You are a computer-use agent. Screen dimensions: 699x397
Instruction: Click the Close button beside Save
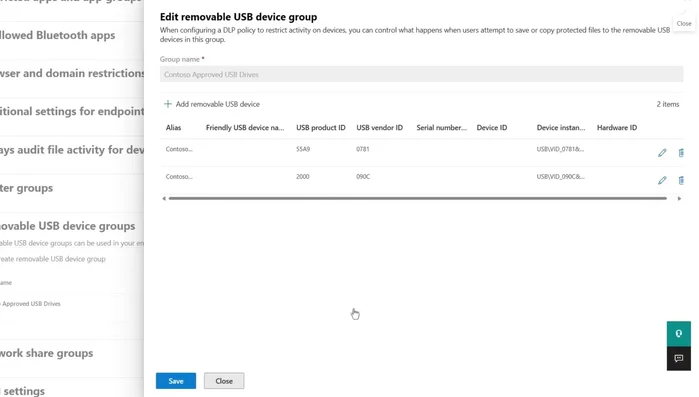[x=224, y=381]
